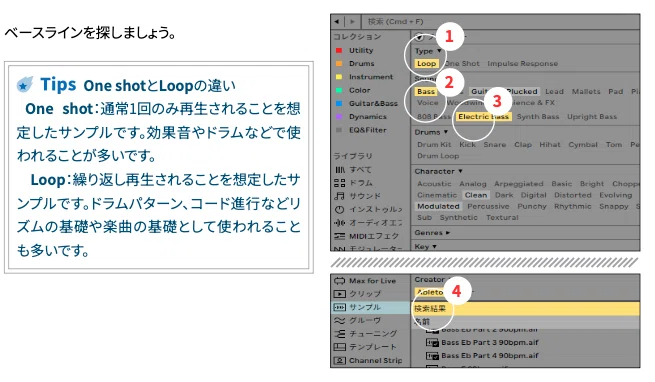Screen dimensions: 655x382
Task: Click file icon of Bass Eb Part 4
Action: 432,356
